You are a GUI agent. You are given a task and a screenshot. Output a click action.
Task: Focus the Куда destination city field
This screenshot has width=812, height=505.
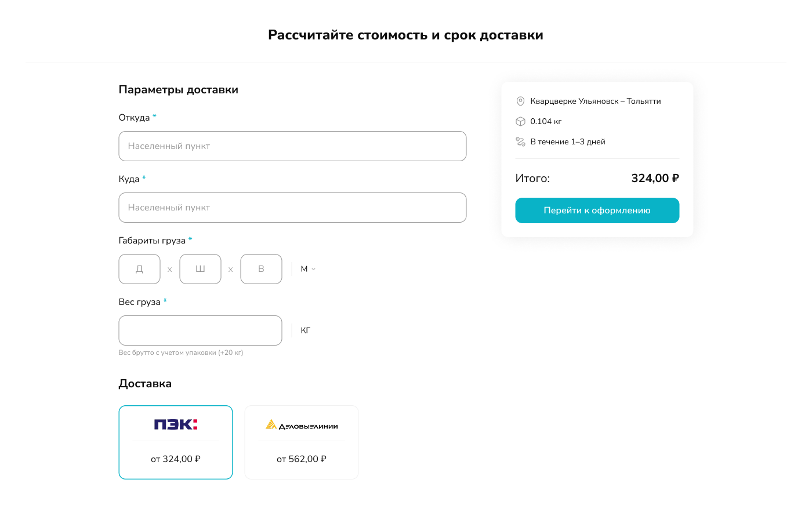coord(292,208)
